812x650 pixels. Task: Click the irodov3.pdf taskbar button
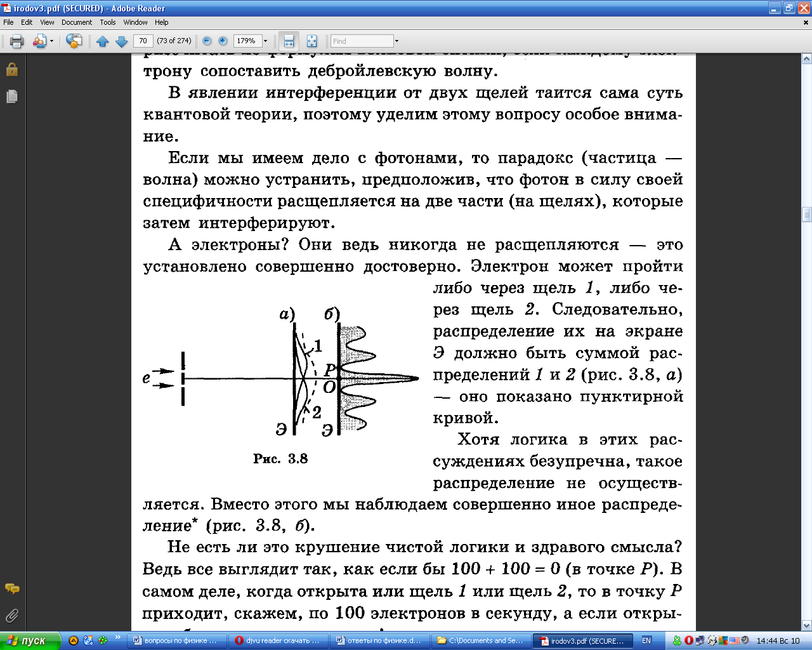583,640
